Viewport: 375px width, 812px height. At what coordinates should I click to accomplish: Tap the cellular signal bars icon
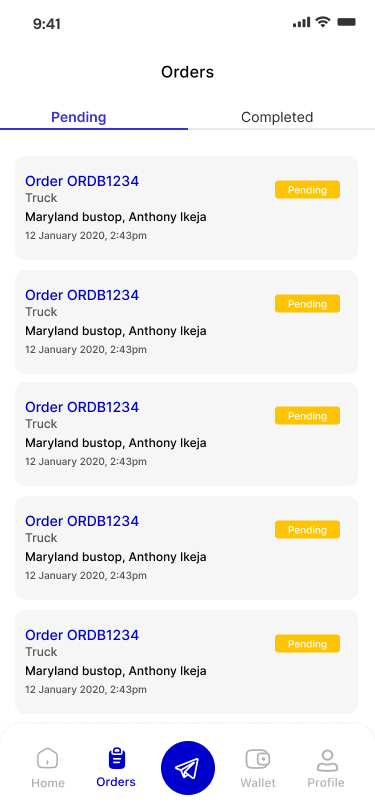301,22
